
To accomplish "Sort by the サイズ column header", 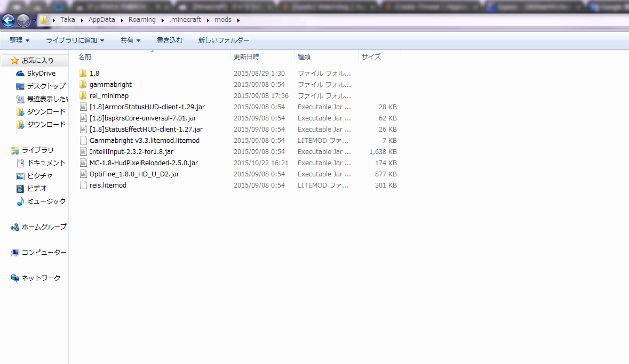I will coord(379,57).
